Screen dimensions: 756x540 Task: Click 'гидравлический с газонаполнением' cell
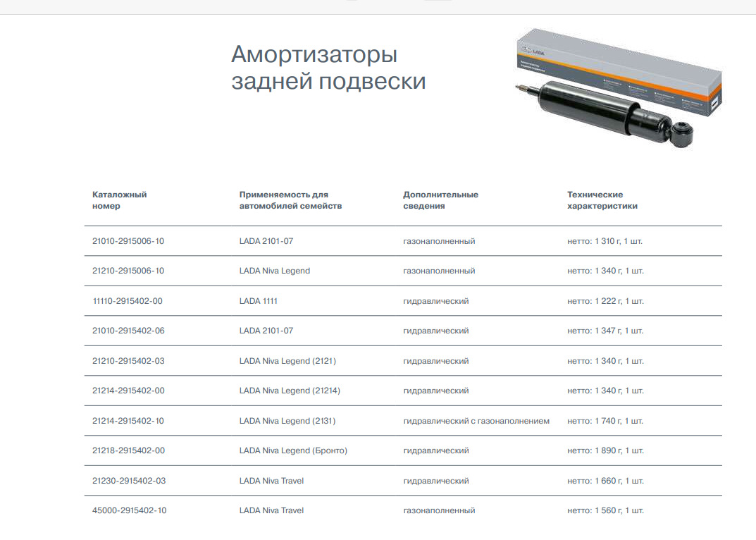point(476,421)
